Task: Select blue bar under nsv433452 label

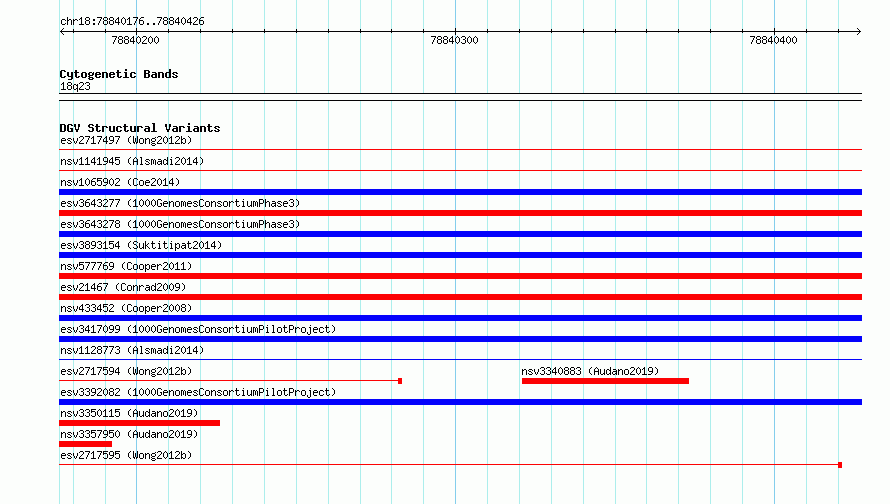Action: [460, 318]
